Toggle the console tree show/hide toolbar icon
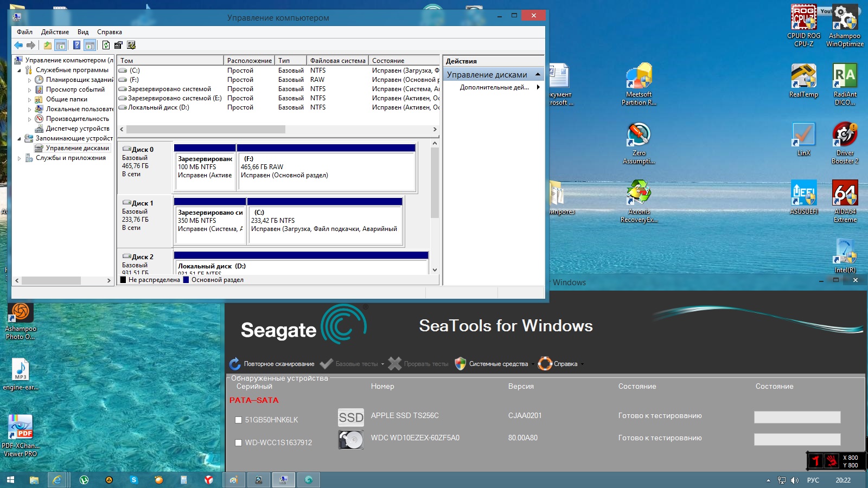 coord(61,46)
